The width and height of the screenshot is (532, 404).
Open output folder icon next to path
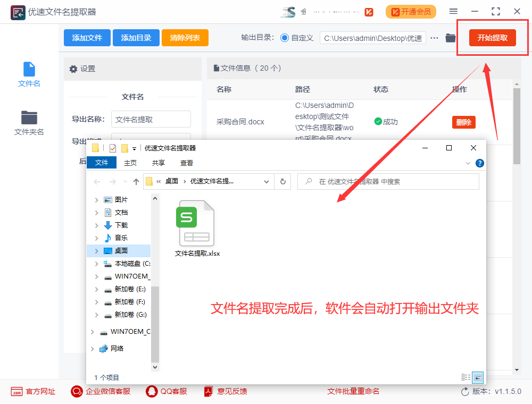point(451,38)
